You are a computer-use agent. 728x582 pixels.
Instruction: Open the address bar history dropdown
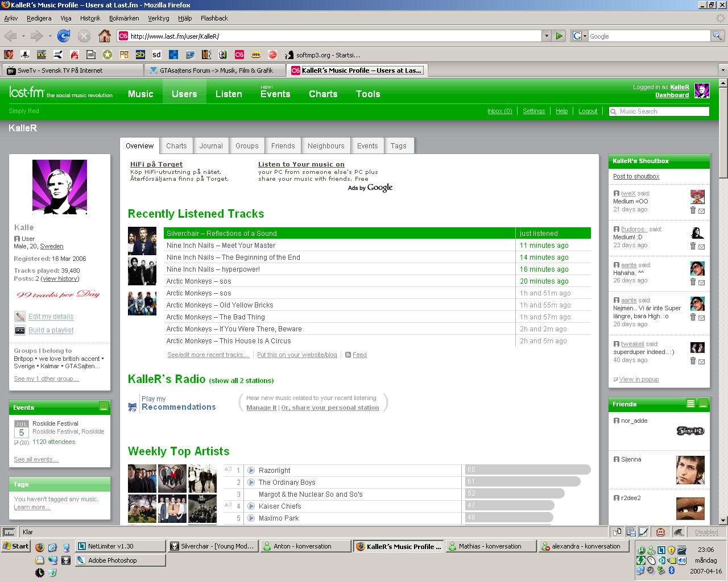[547, 36]
